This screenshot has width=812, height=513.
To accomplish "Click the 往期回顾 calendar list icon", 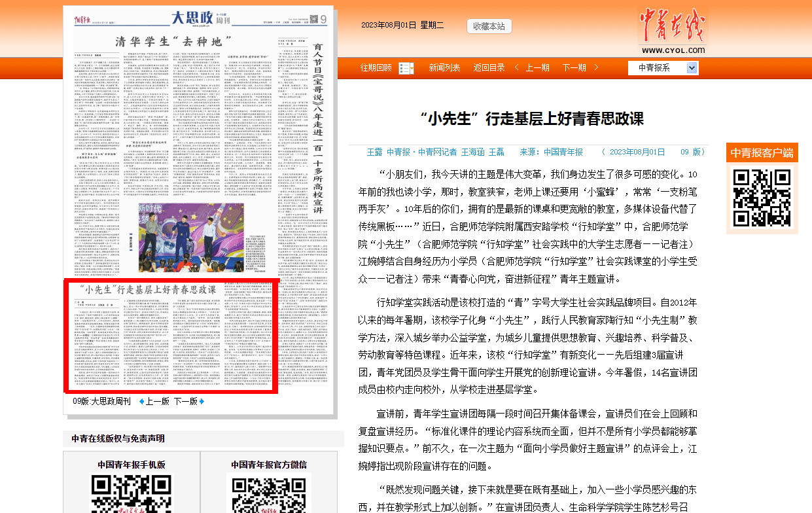I will tap(406, 68).
